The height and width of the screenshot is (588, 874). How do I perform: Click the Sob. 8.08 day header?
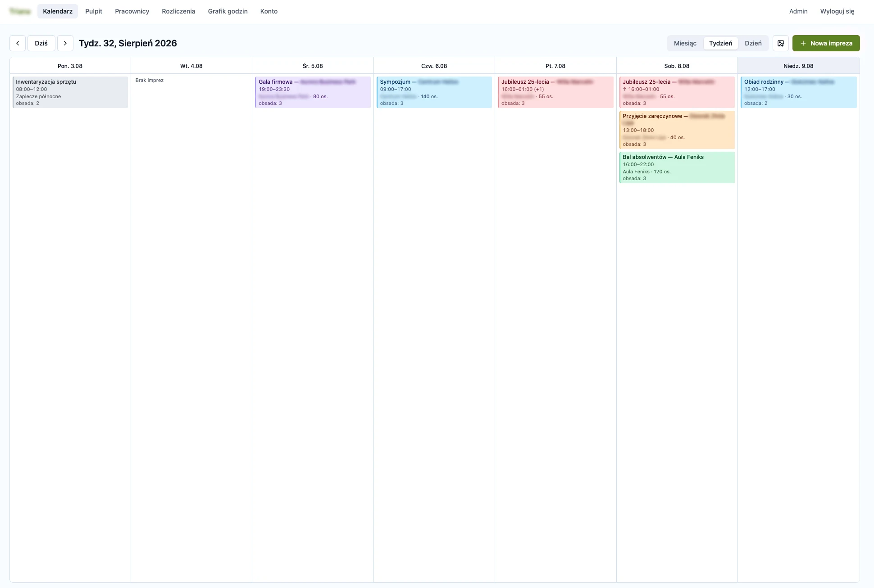coord(677,66)
